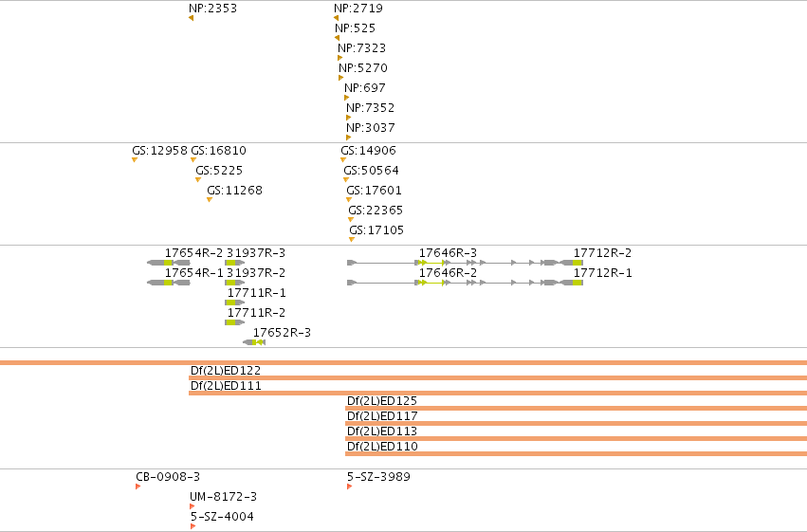Click the GS:14906 insertion triangle
Viewport: 807px width, 532px height.
click(343, 160)
